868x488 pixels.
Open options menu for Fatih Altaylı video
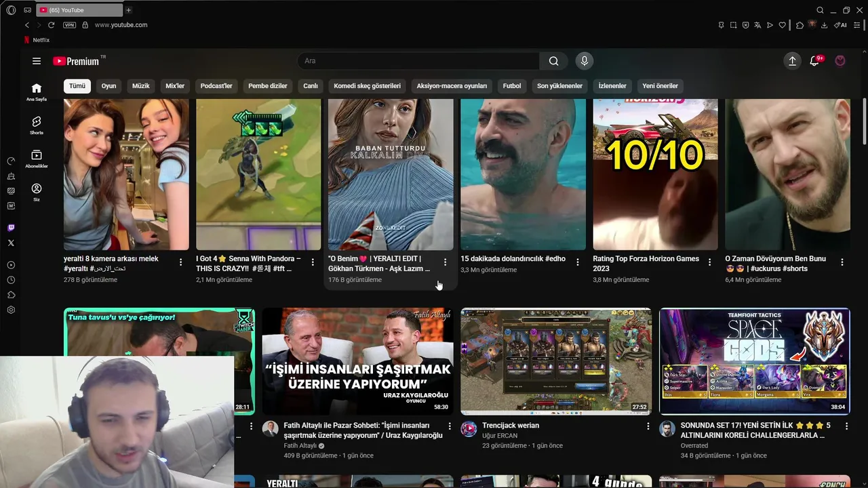pyautogui.click(x=449, y=426)
